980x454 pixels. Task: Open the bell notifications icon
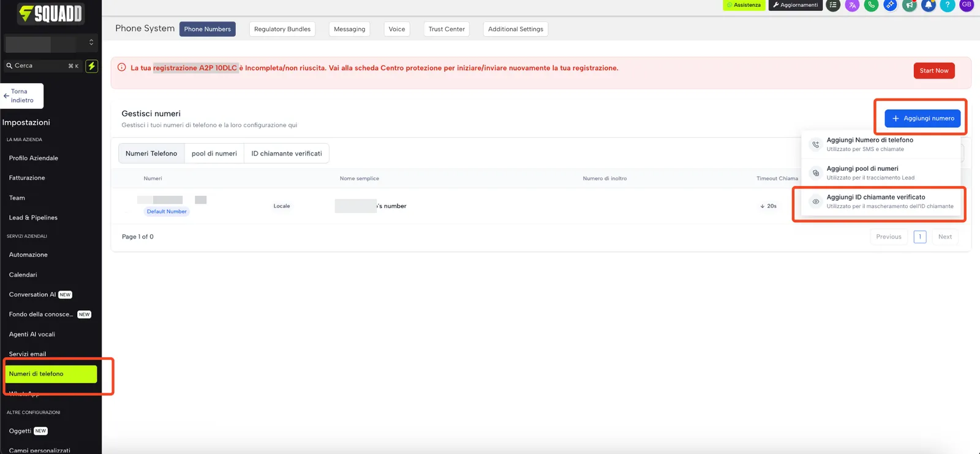[929, 5]
